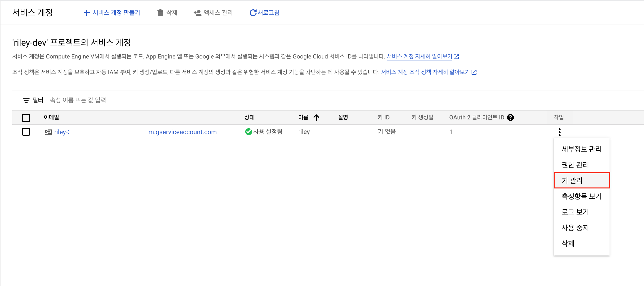This screenshot has height=286, width=644.
Task: Click the filter input 속성 이름 또는 값 입력
Action: click(x=78, y=100)
